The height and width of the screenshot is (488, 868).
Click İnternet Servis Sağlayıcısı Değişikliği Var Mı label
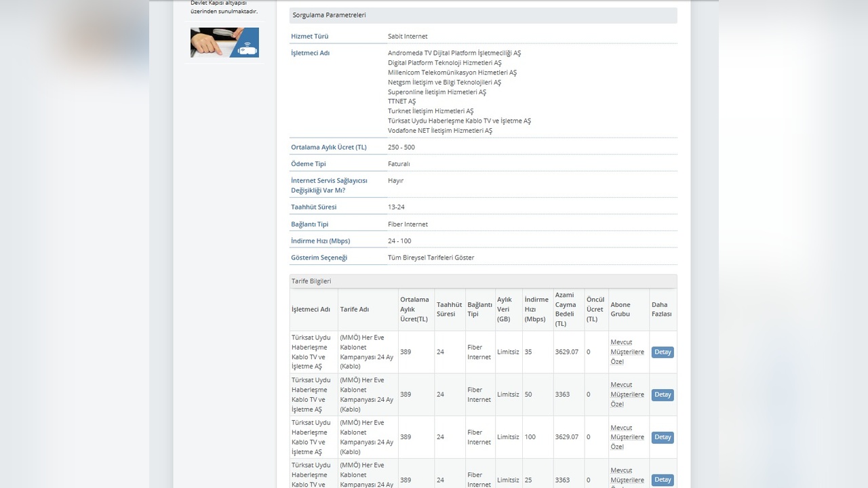click(x=329, y=185)
